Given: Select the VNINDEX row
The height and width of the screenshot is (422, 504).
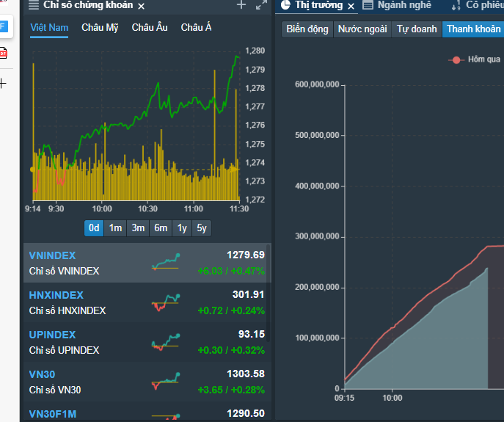Looking at the screenshot, I should click(x=147, y=263).
